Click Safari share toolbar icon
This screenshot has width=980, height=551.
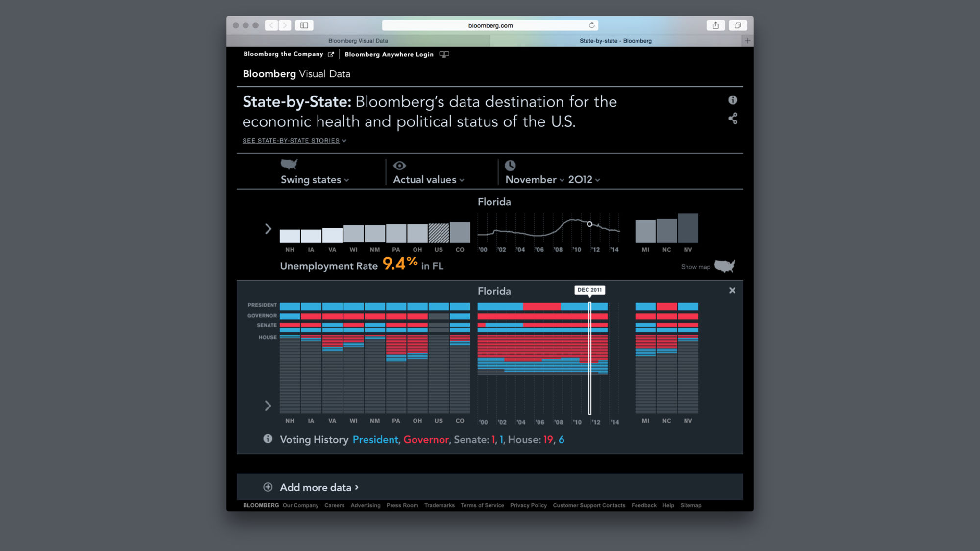(x=715, y=25)
